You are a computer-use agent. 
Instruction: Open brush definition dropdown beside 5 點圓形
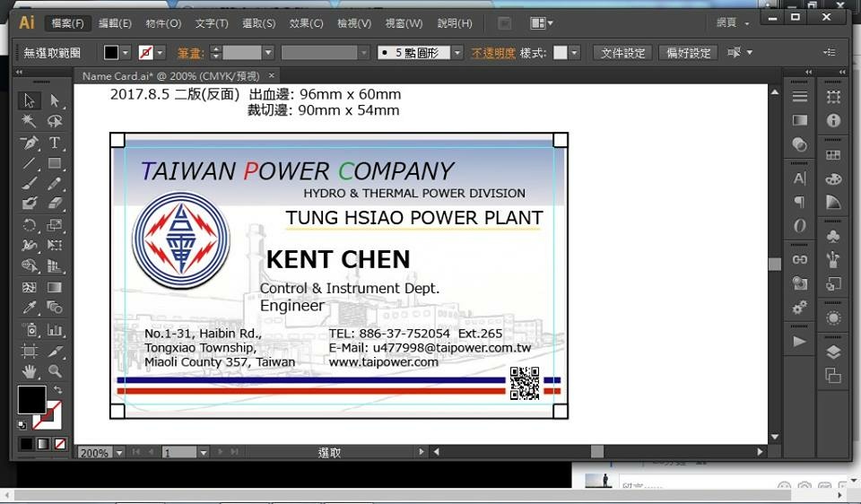click(x=457, y=53)
